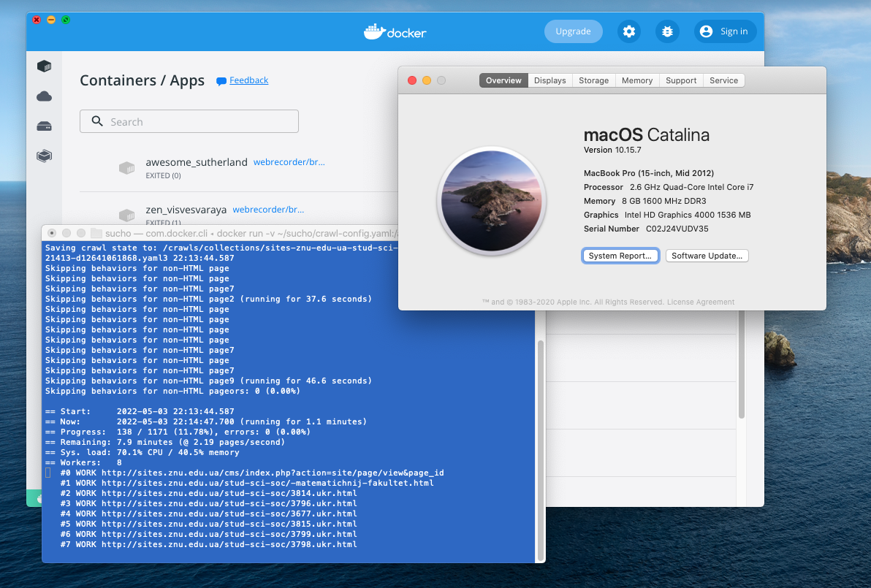Switch to the Memory tab
The height and width of the screenshot is (588, 871).
point(637,80)
